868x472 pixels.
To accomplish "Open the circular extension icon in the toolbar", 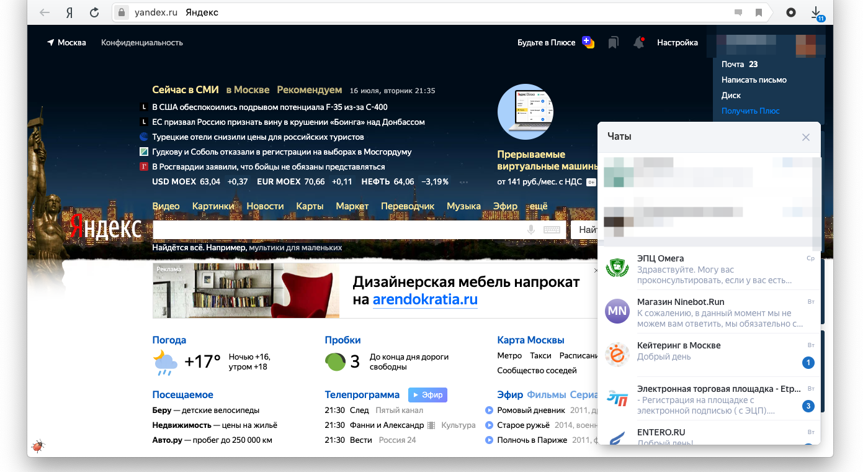I will coord(791,12).
